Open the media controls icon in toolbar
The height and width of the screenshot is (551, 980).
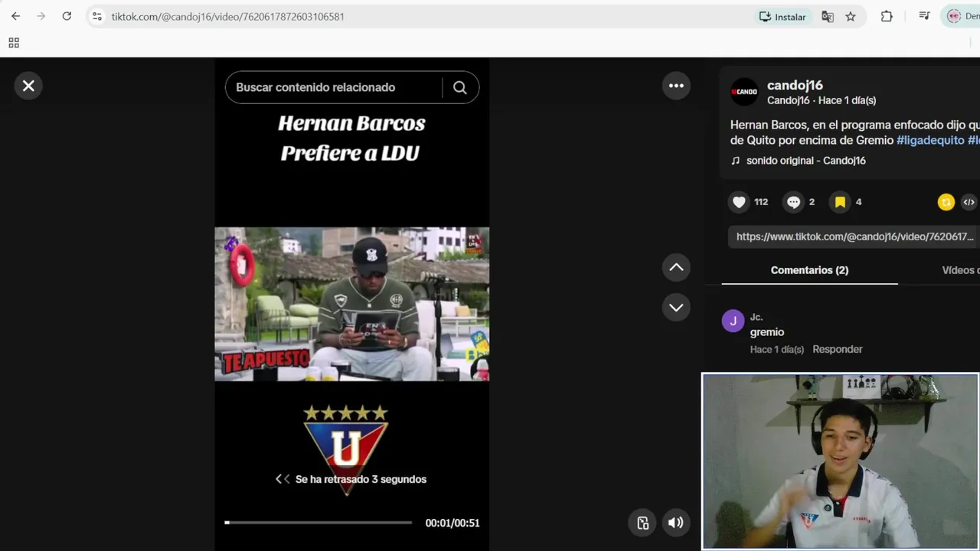(x=924, y=16)
